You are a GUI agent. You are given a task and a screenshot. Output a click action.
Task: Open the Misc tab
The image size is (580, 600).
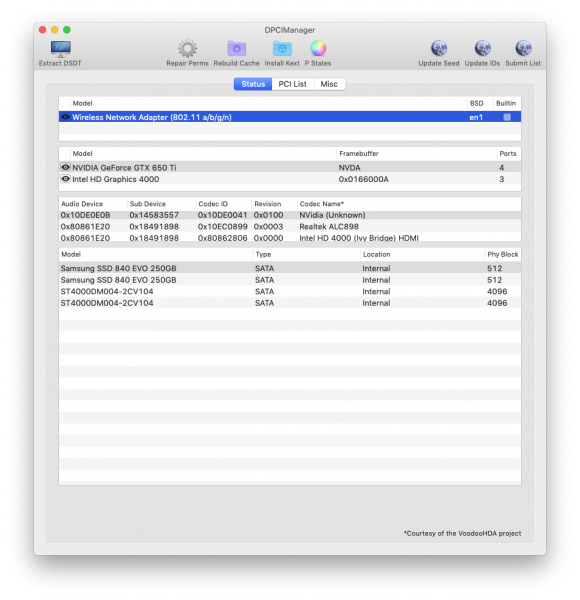(329, 84)
